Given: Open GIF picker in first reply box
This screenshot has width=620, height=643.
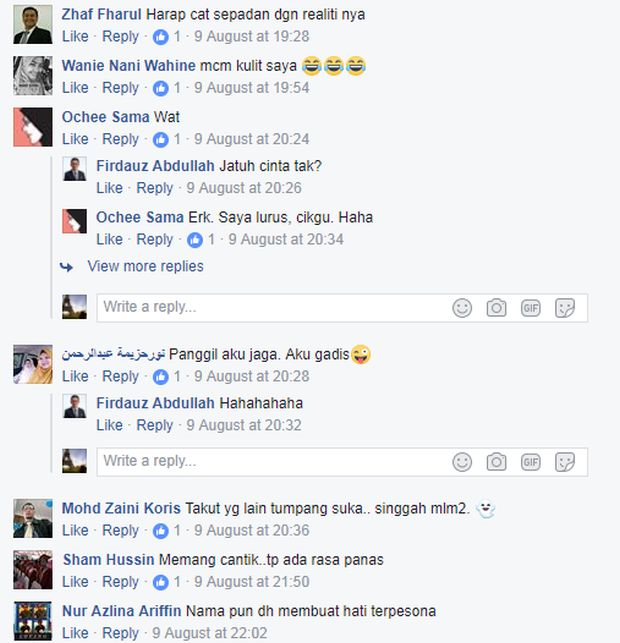Looking at the screenshot, I should point(531,308).
